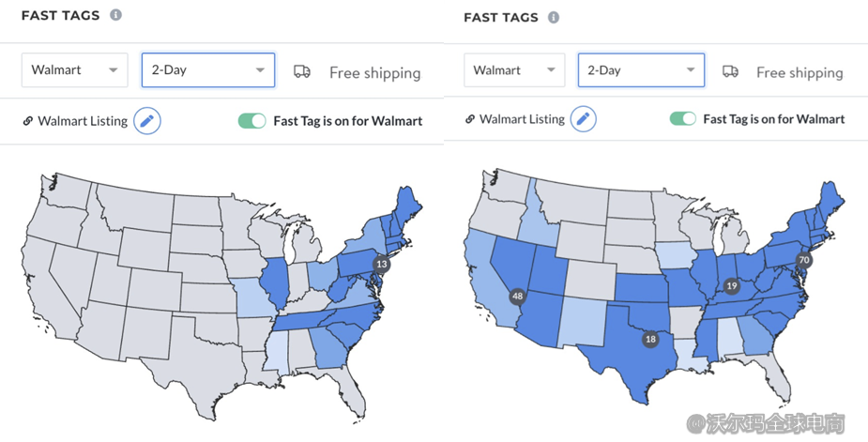This screenshot has height=442, width=868.
Task: Turn off Fast Tag toggle in right panel
Action: click(682, 119)
